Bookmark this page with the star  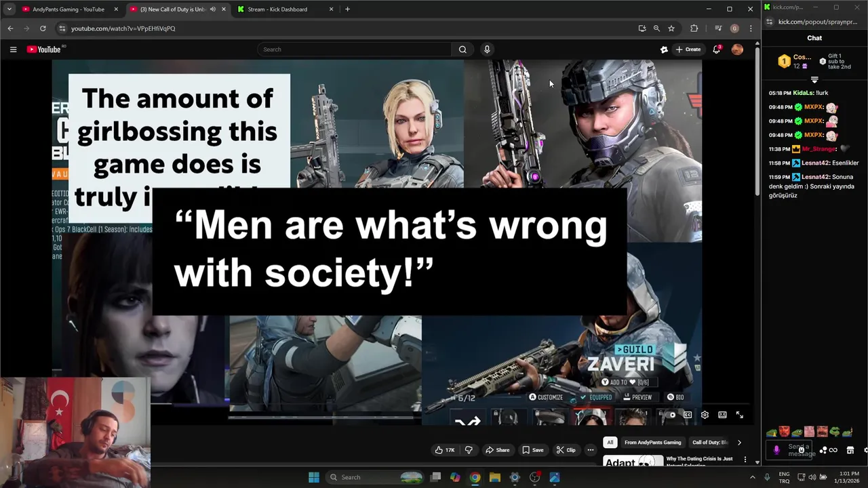[671, 28]
